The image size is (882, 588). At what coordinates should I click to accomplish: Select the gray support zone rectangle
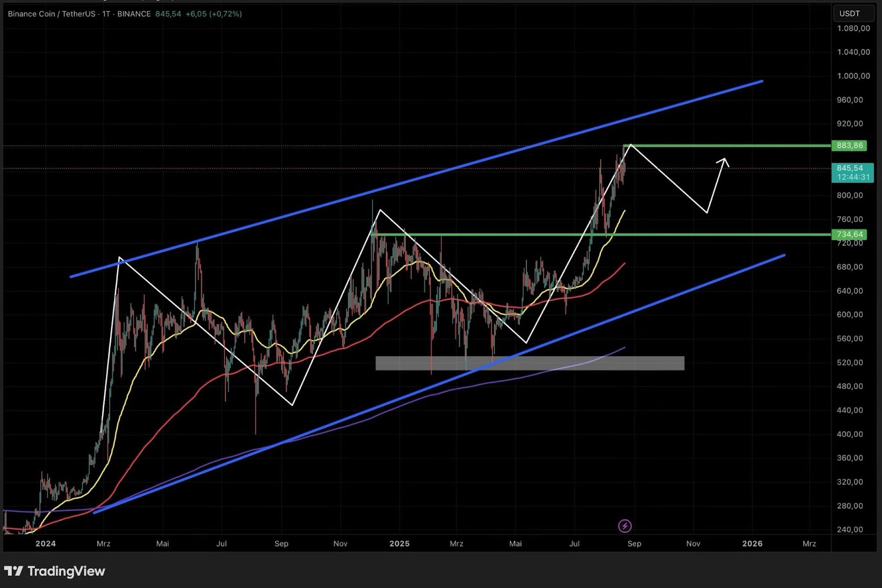pyautogui.click(x=530, y=363)
